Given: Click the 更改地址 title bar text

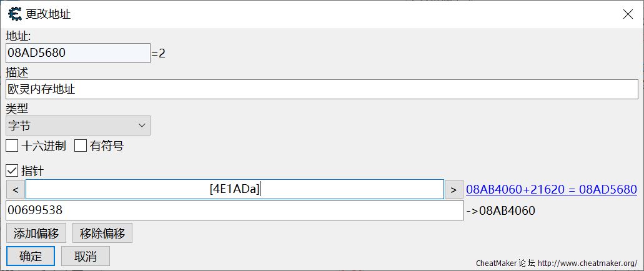Looking at the screenshot, I should (x=48, y=14).
